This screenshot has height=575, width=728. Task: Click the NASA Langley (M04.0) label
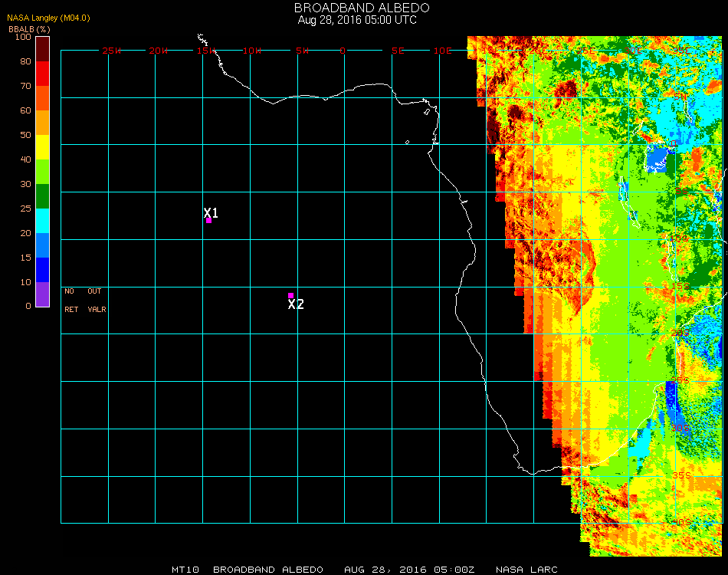pos(49,18)
